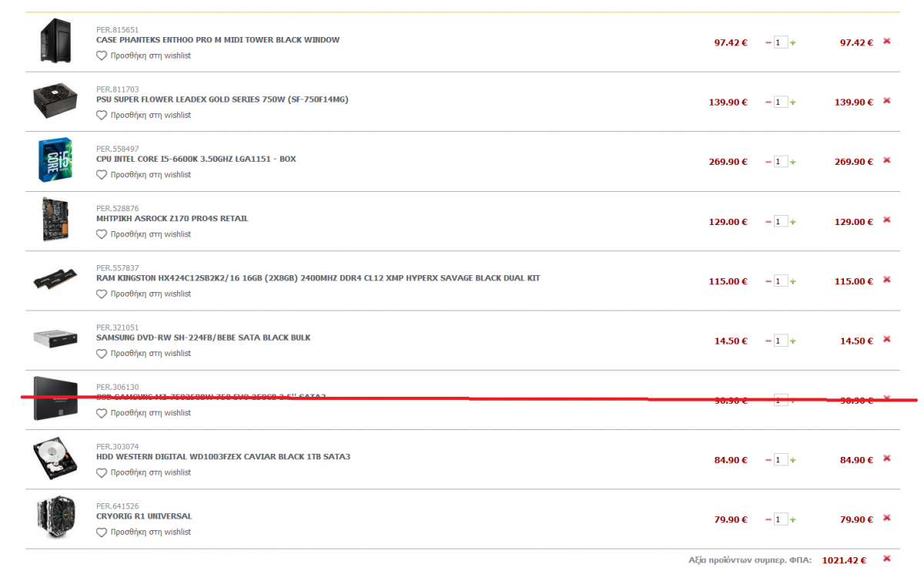Select the cart total value 1021.42 €
This screenshot has width=924, height=571.
click(844, 560)
